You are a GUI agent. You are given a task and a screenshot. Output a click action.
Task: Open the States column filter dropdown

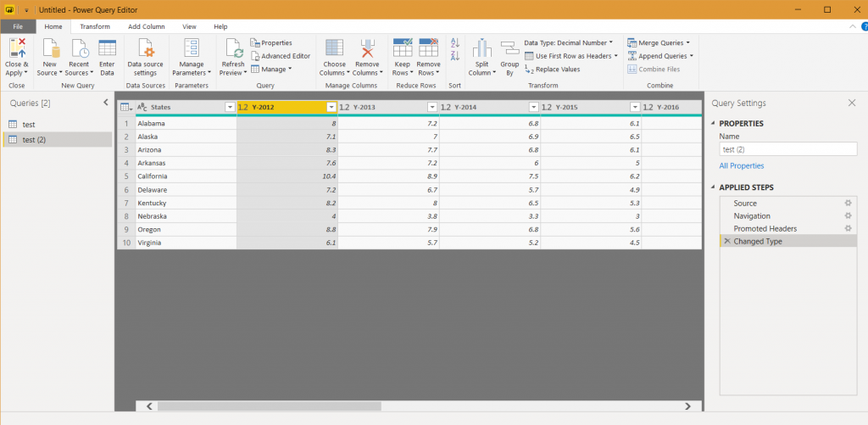click(x=229, y=108)
